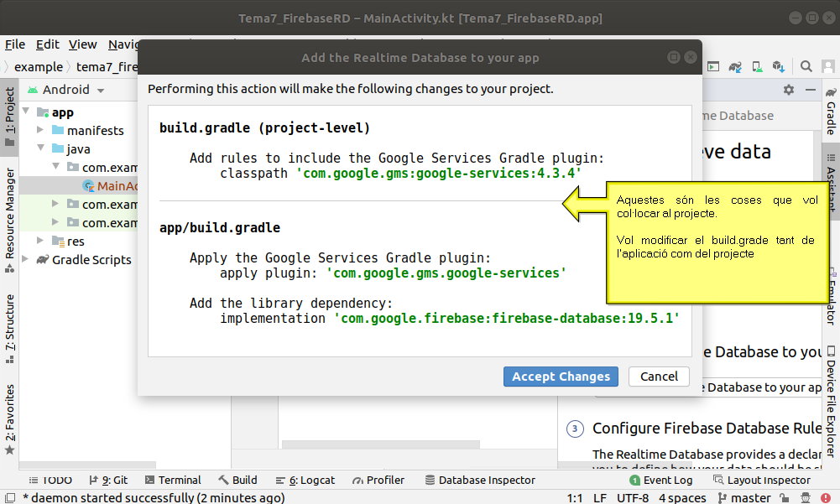
Task: Open the Build tool window
Action: pyautogui.click(x=237, y=480)
